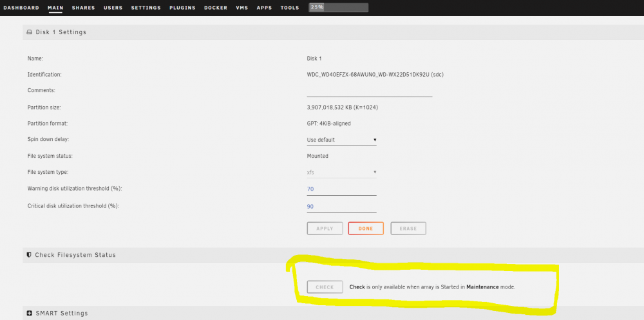Image resolution: width=644 pixels, height=320 pixels.
Task: Switch to the Docker tab
Action: tap(216, 8)
